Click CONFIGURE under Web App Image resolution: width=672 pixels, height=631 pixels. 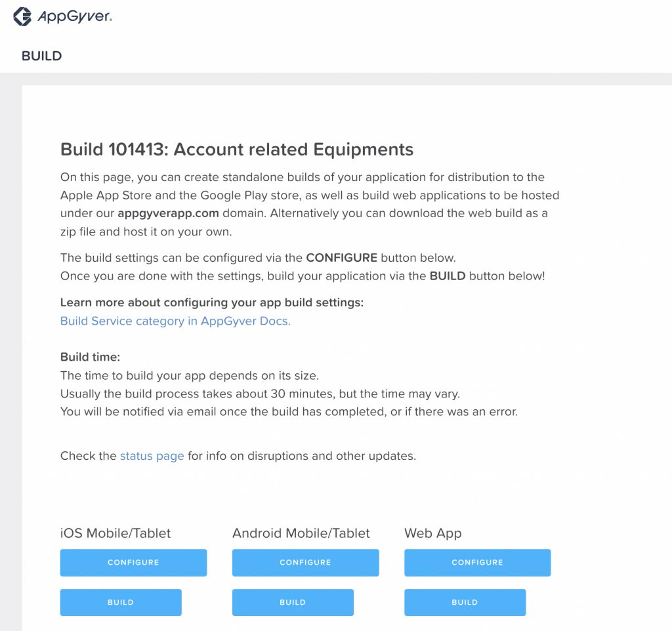point(478,563)
